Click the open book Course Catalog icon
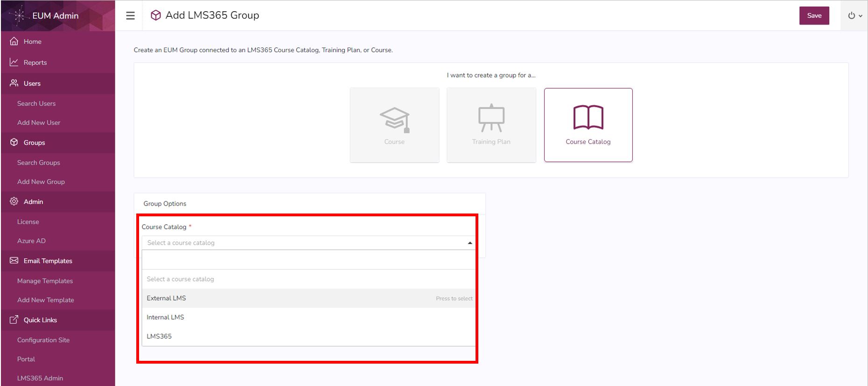Image resolution: width=868 pixels, height=386 pixels. click(x=588, y=117)
